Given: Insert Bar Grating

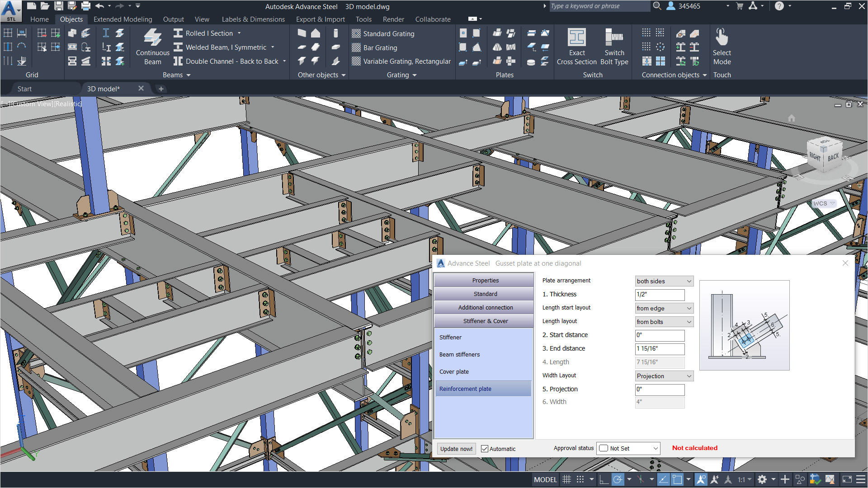Looking at the screenshot, I should point(374,48).
